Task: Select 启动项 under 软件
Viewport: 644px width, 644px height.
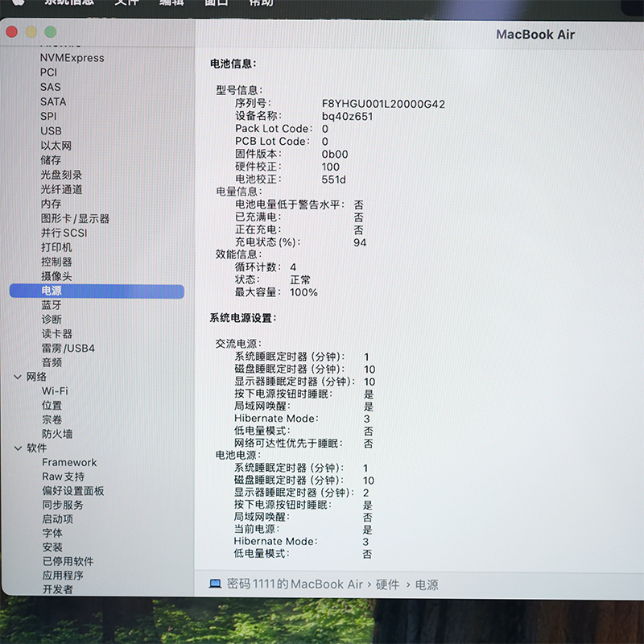Action: [x=57, y=518]
